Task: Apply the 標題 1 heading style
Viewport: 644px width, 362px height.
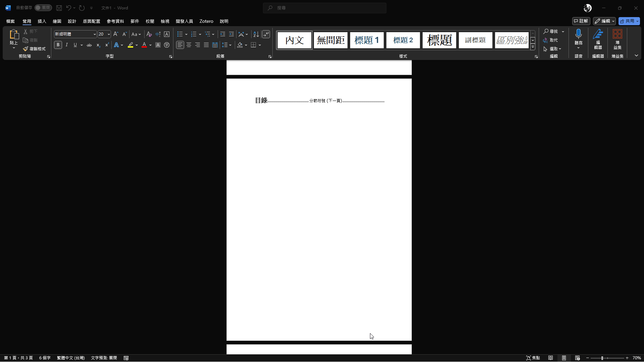Action: [367, 40]
